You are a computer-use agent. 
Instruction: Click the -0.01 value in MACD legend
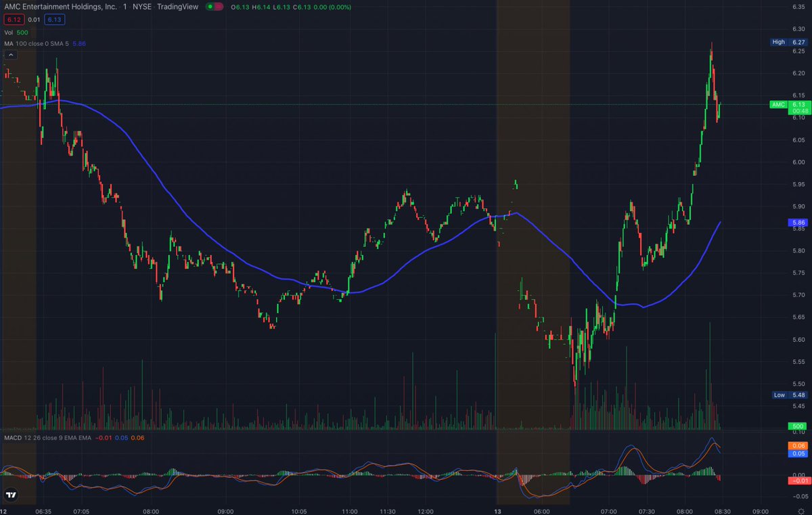coord(104,439)
